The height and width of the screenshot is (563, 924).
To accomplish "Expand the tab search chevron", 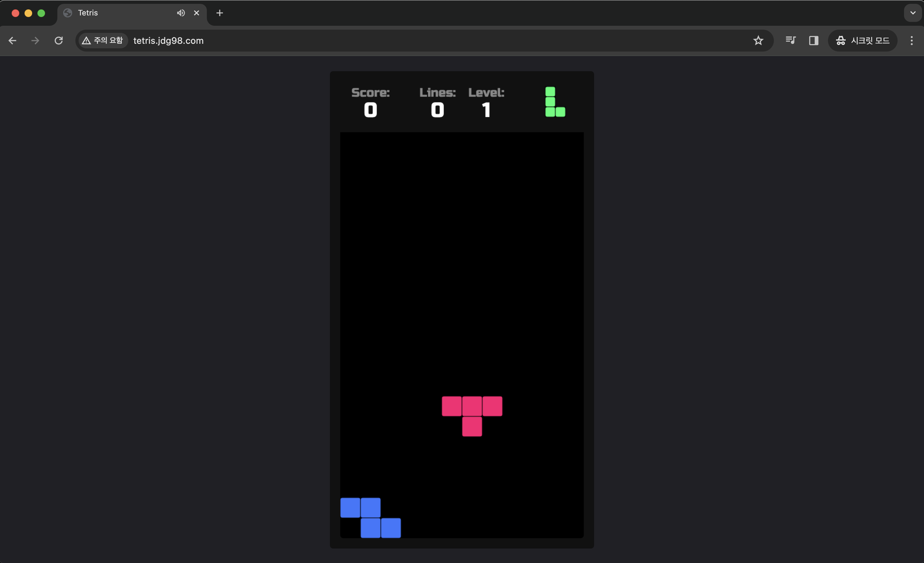I will click(913, 13).
